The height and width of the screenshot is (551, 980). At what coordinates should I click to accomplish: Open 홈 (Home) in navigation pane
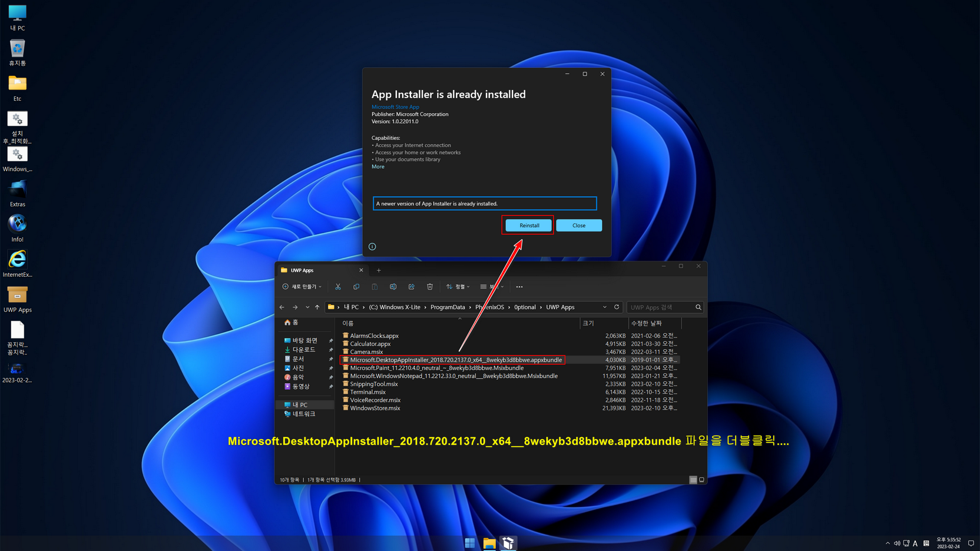(292, 323)
